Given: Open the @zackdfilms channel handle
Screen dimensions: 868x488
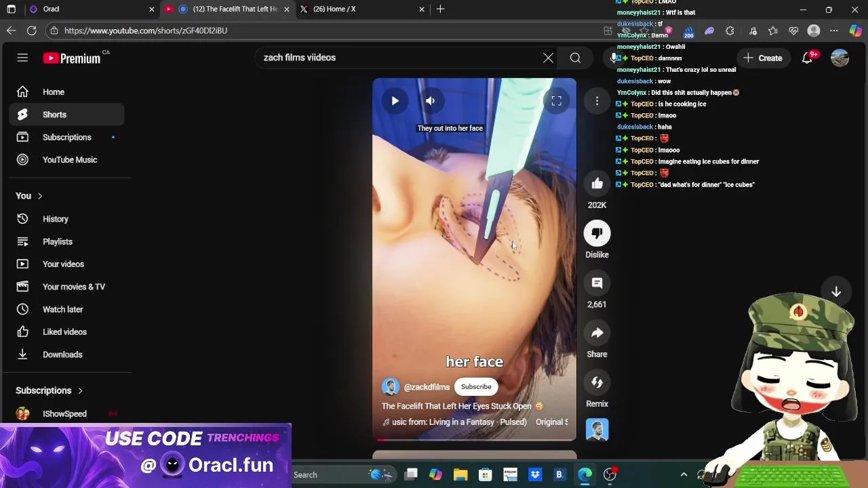Looking at the screenshot, I should (x=427, y=387).
